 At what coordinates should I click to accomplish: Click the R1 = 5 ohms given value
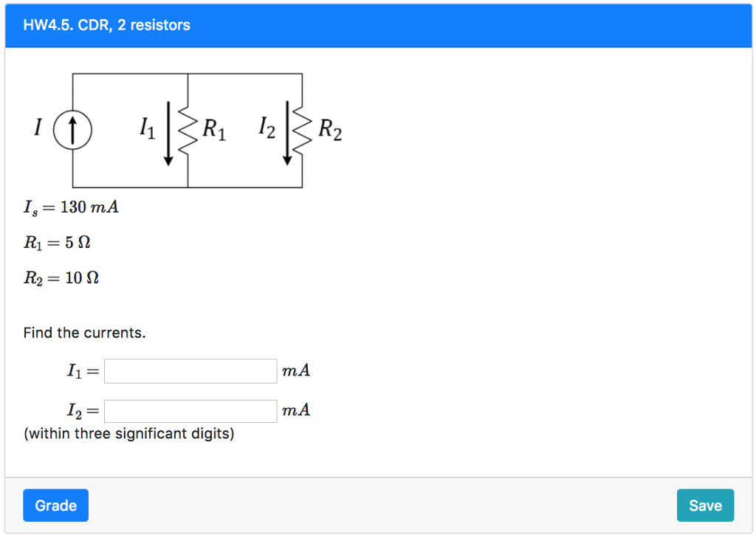(57, 242)
